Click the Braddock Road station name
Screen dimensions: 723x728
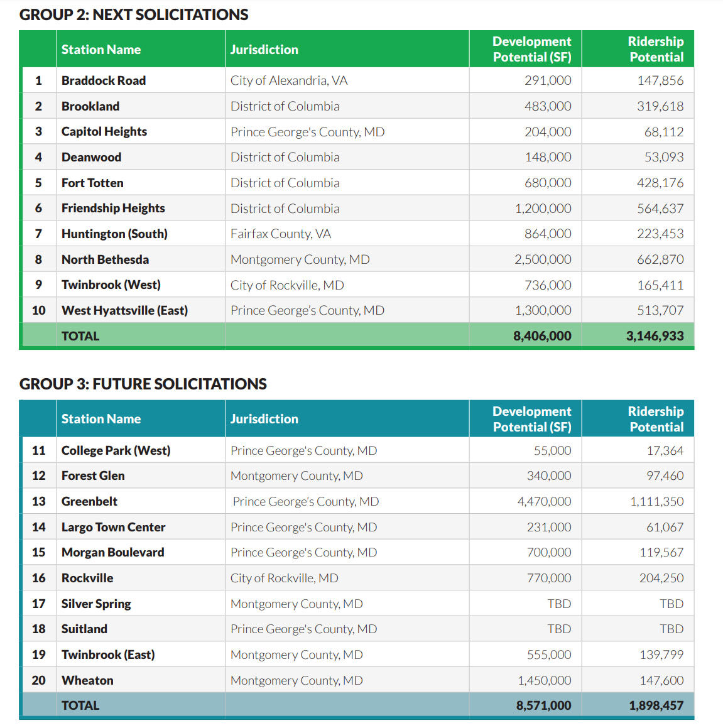click(104, 80)
